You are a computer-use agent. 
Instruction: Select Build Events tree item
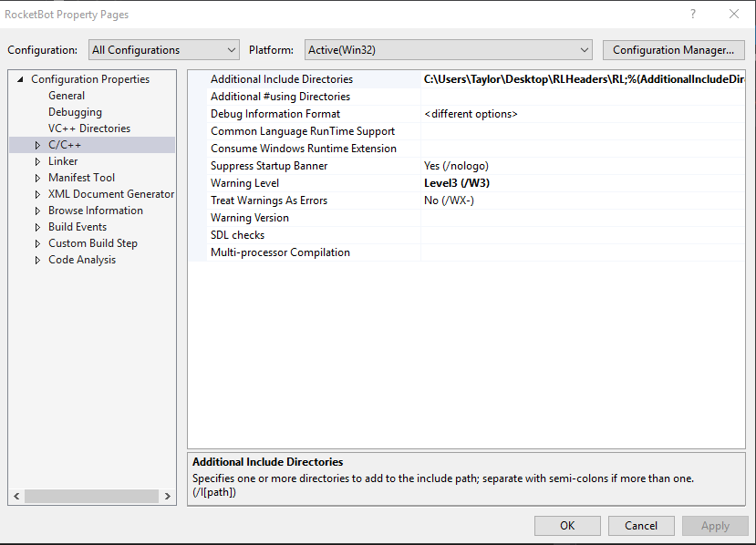(x=78, y=227)
